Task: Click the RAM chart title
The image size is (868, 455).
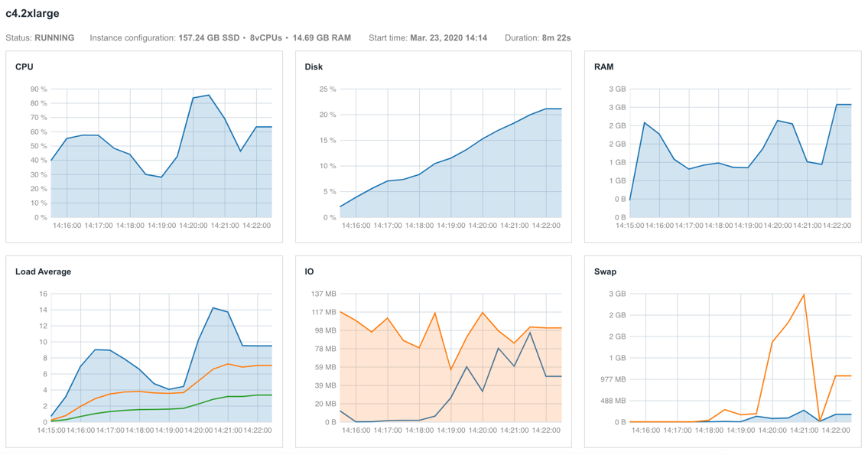Action: [604, 67]
